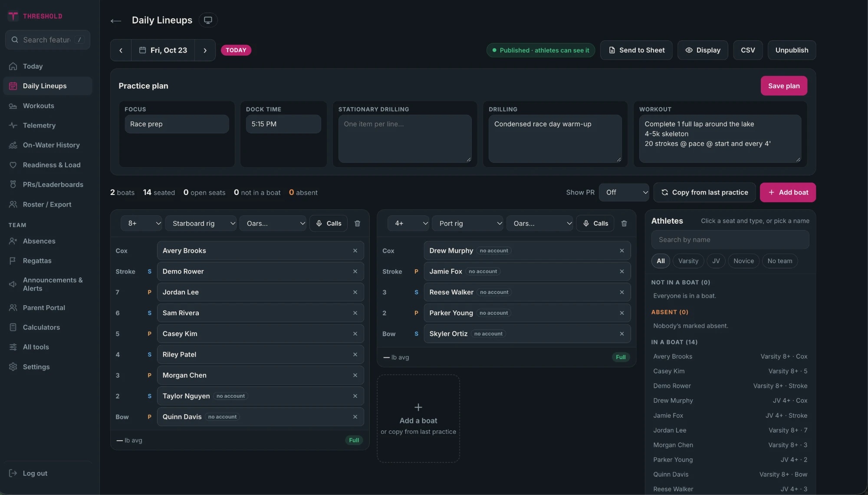The height and width of the screenshot is (495, 868).
Task: Open Calls for the 4+ boat
Action: (595, 223)
